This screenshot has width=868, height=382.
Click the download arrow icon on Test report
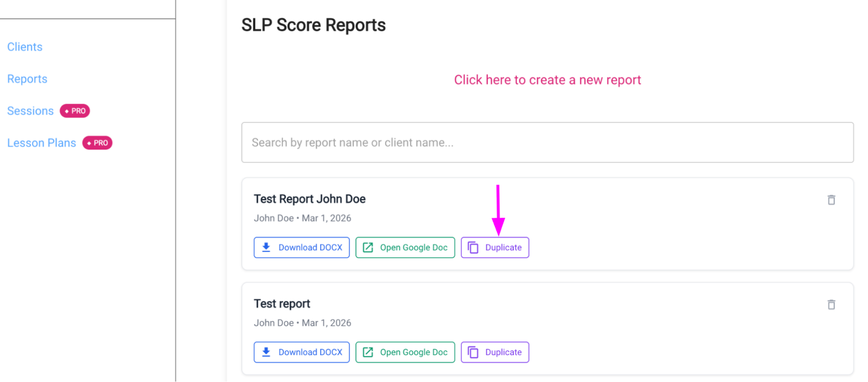(x=266, y=352)
